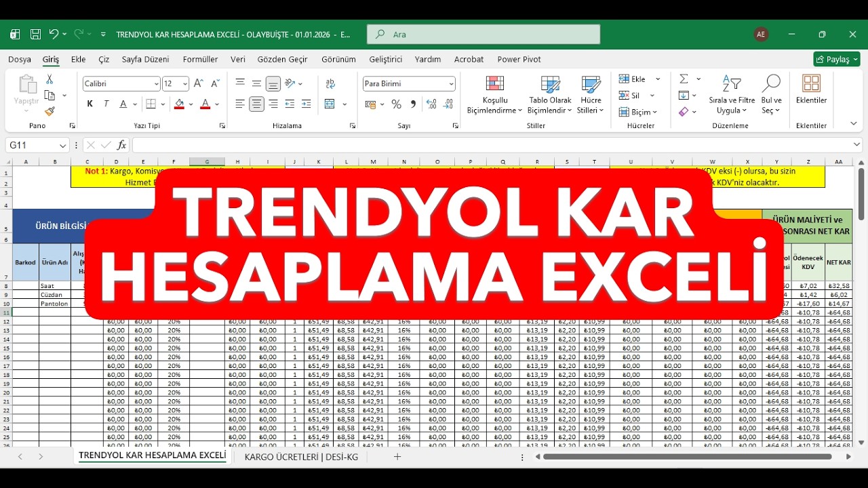The width and height of the screenshot is (868, 488).
Task: Click the Ara search box
Action: [484, 35]
